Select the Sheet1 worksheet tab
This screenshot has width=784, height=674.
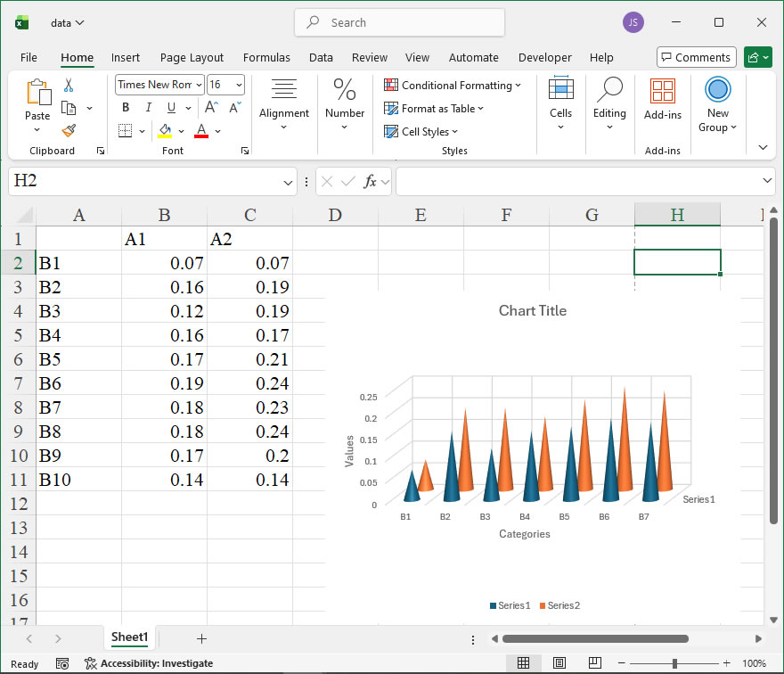tap(129, 637)
